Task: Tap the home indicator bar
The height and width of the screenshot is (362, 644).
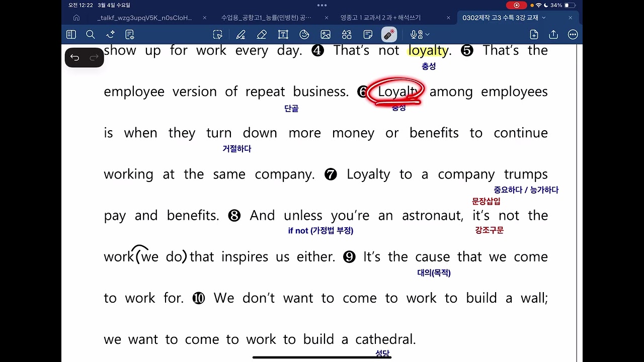Action: pyautogui.click(x=322, y=357)
